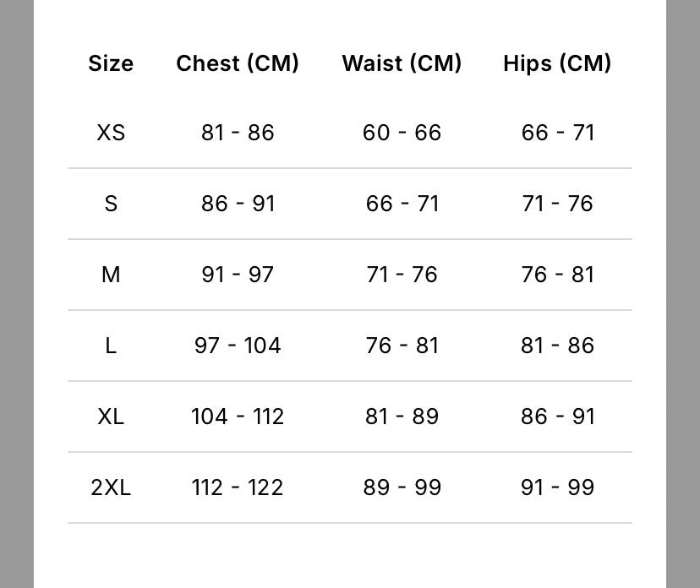Click the Waist (CM) column header
This screenshot has width=700, height=588.
(x=402, y=63)
